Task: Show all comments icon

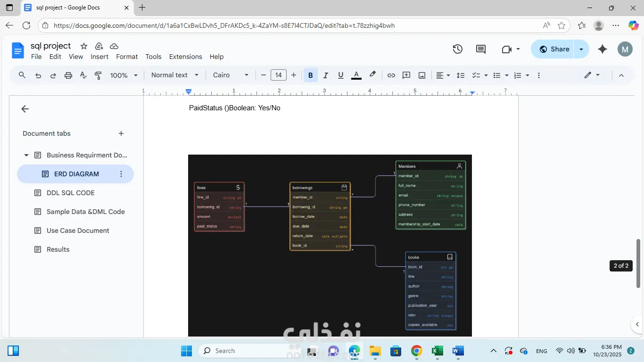Action: (x=481, y=49)
